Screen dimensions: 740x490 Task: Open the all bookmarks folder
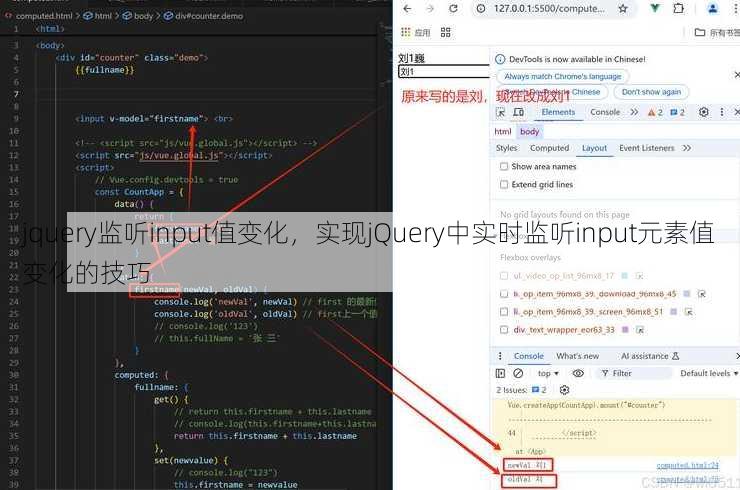(717, 32)
